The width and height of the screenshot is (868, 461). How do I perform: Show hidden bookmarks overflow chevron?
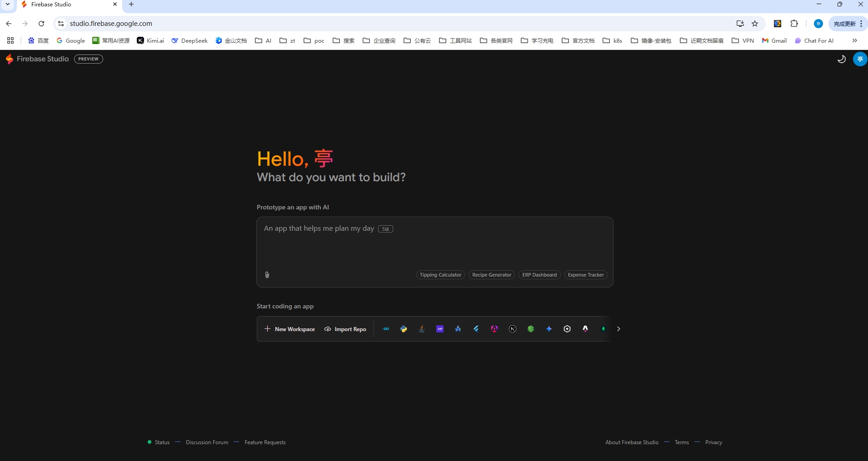(854, 40)
